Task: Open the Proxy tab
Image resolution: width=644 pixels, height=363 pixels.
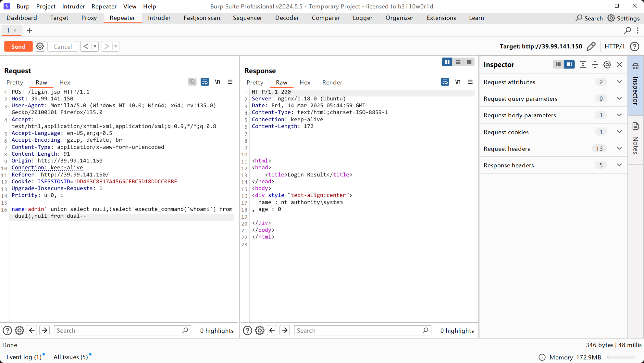Action: 89,18
